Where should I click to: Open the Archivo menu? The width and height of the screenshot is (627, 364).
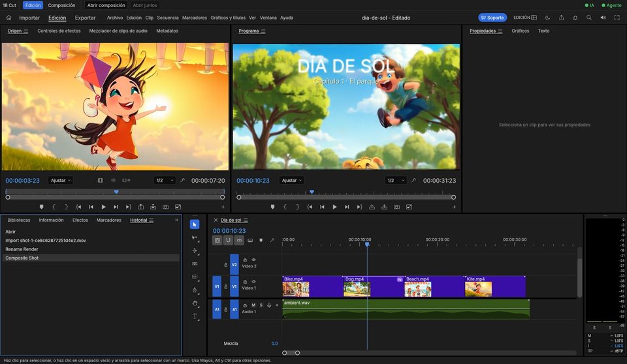click(115, 18)
